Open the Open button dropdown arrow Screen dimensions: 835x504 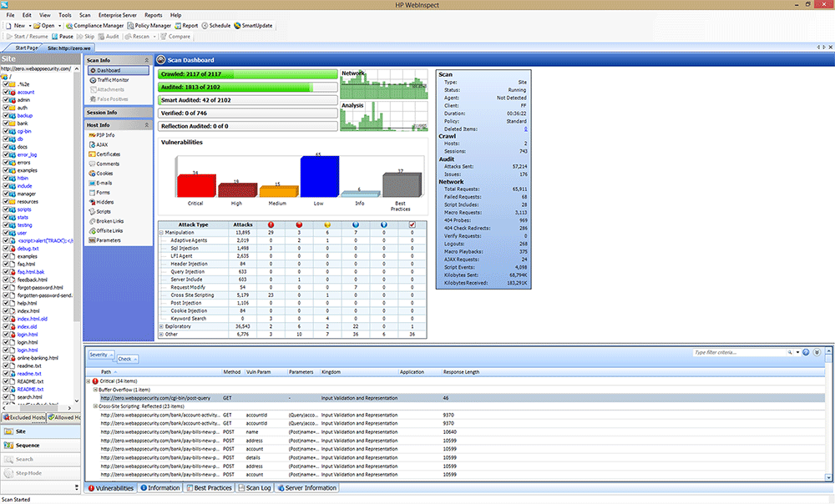(59, 26)
